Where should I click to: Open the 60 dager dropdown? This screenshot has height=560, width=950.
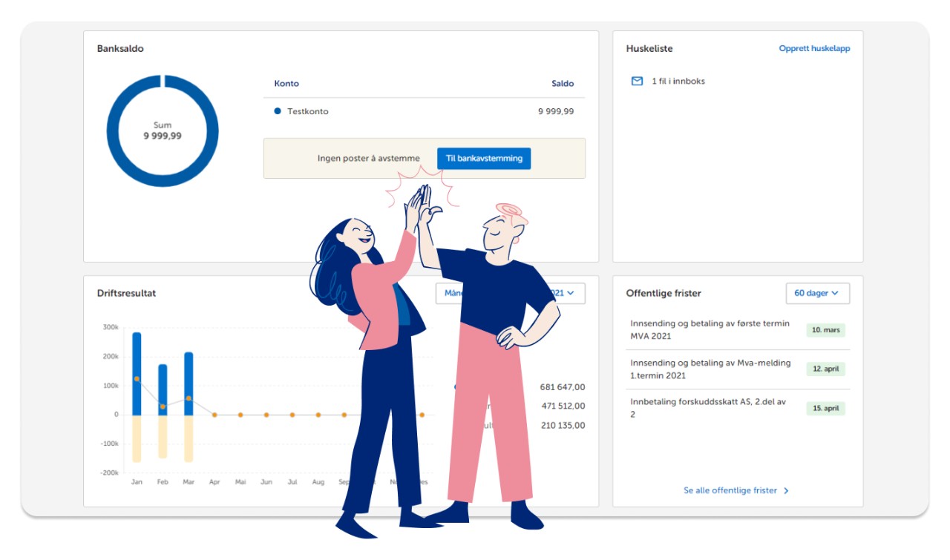click(x=817, y=294)
